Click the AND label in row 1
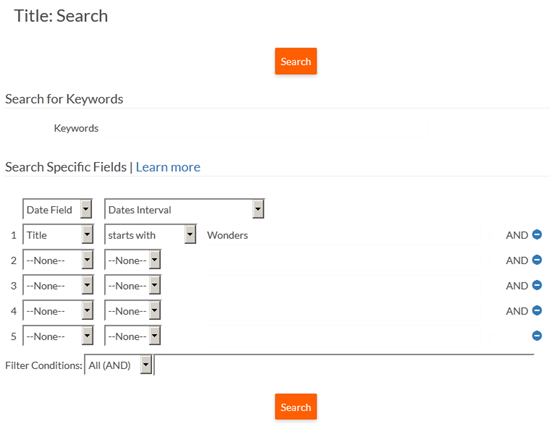 pos(517,235)
